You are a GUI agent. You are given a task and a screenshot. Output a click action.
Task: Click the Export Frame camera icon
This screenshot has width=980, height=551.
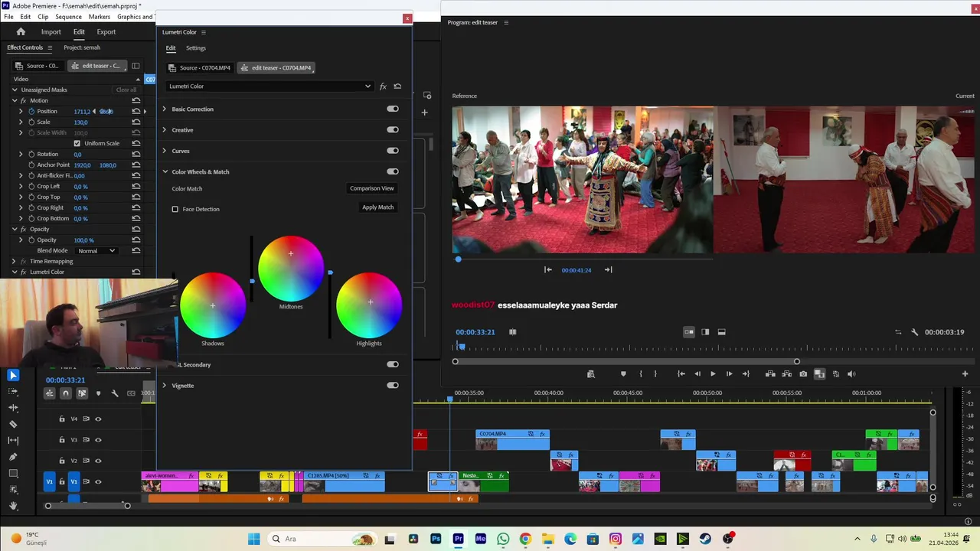coord(803,374)
